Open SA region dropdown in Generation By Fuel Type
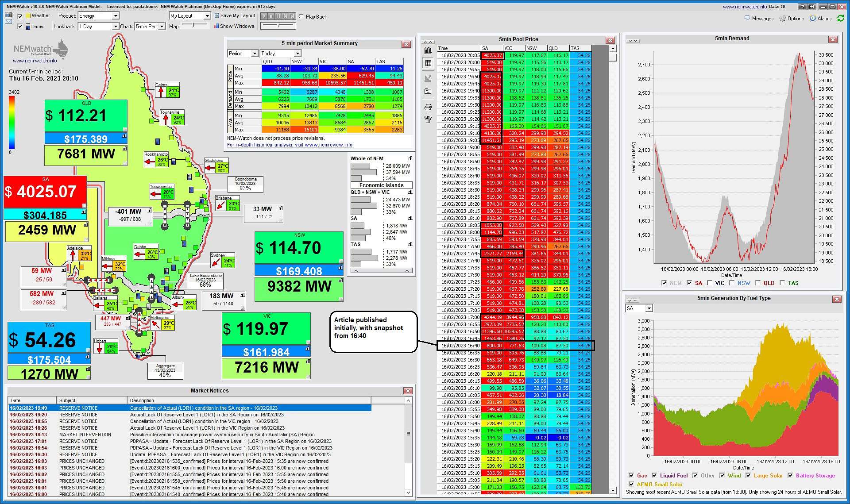The height and width of the screenshot is (504, 850). 639,308
